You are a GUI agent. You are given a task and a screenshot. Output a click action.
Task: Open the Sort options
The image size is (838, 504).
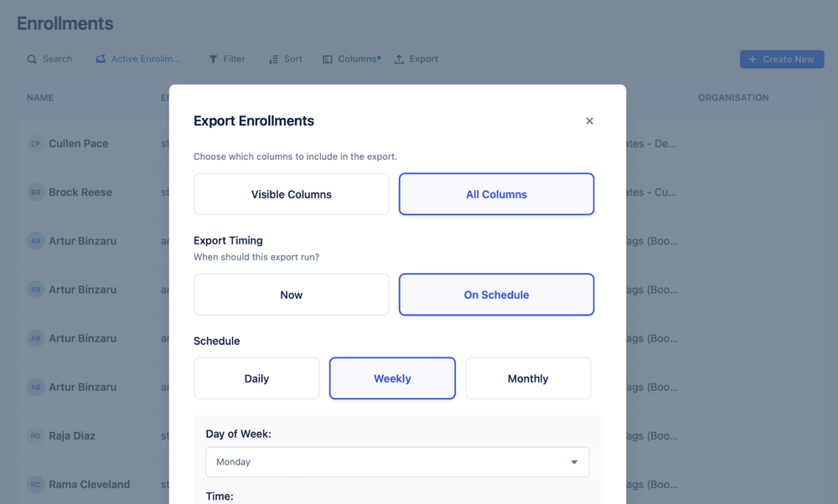click(x=285, y=59)
